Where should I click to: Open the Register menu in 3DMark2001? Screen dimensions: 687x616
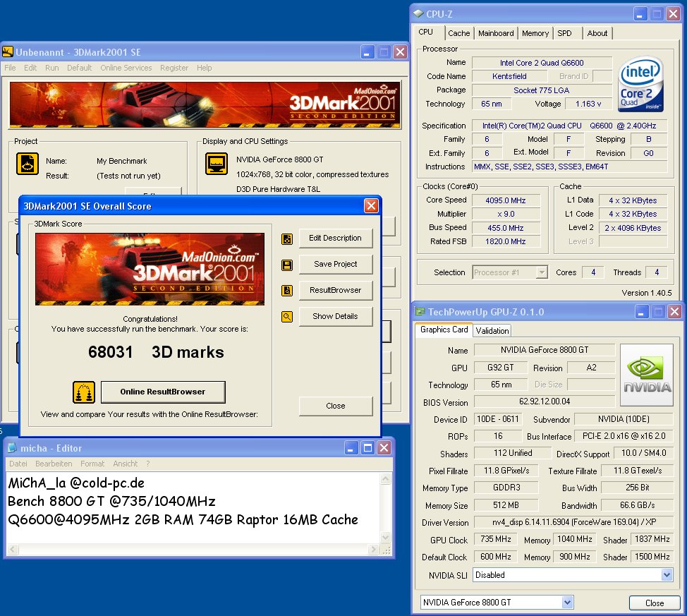click(174, 68)
